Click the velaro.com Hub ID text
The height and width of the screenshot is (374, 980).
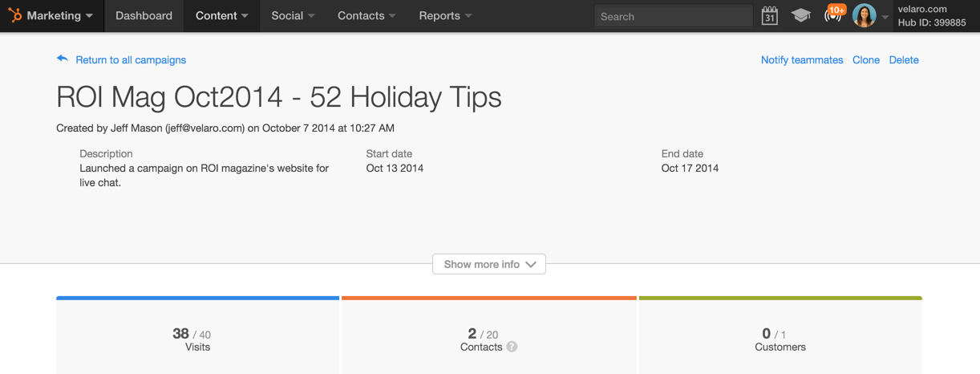tap(932, 15)
